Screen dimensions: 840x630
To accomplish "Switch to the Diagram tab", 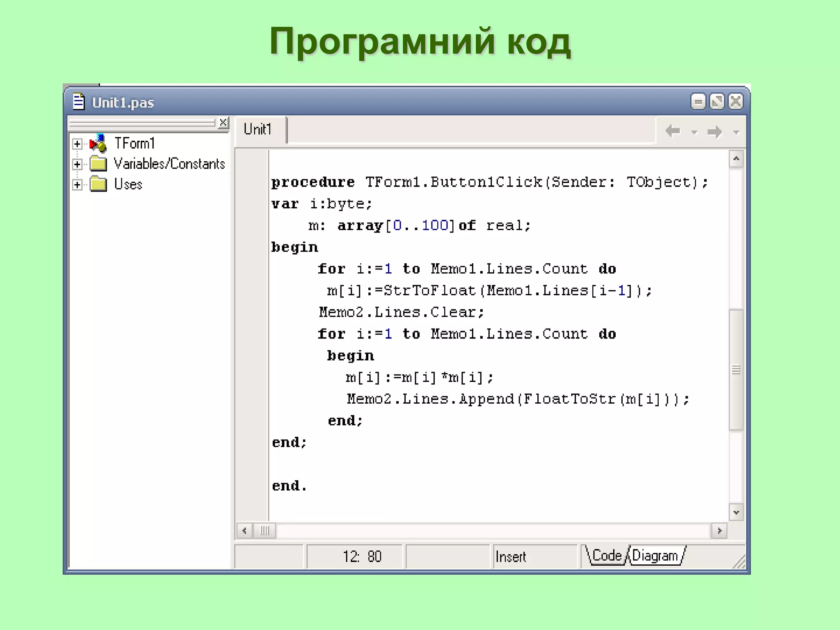I will [x=656, y=556].
